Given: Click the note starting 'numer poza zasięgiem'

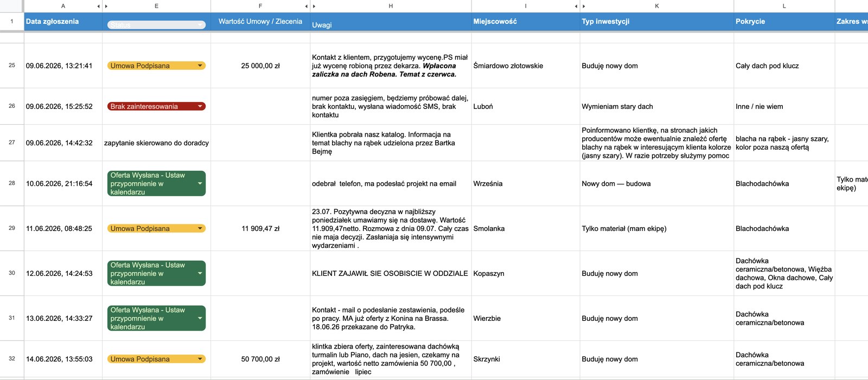Looking at the screenshot, I should 391,106.
